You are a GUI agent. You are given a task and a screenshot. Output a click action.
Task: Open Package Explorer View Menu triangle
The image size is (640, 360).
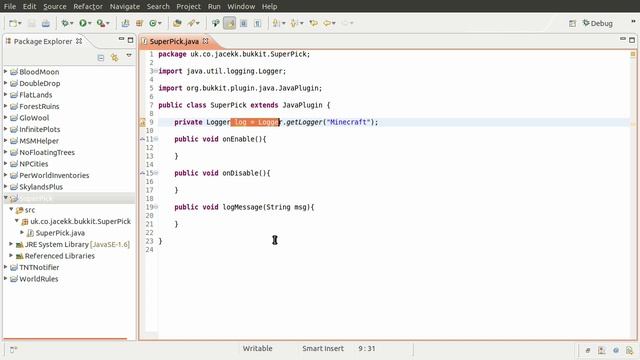pos(129,56)
